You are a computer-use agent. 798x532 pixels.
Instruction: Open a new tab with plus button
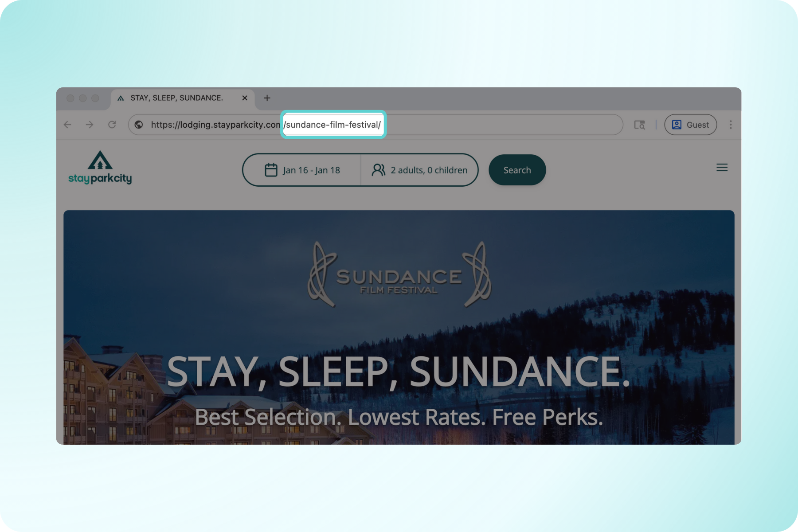tap(267, 98)
